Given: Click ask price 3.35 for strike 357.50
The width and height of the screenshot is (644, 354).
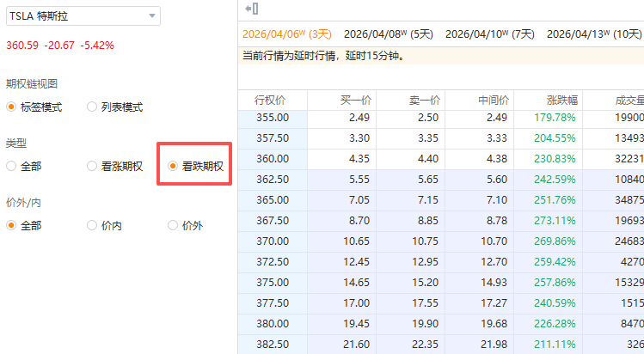Looking at the screenshot, I should point(428,138).
